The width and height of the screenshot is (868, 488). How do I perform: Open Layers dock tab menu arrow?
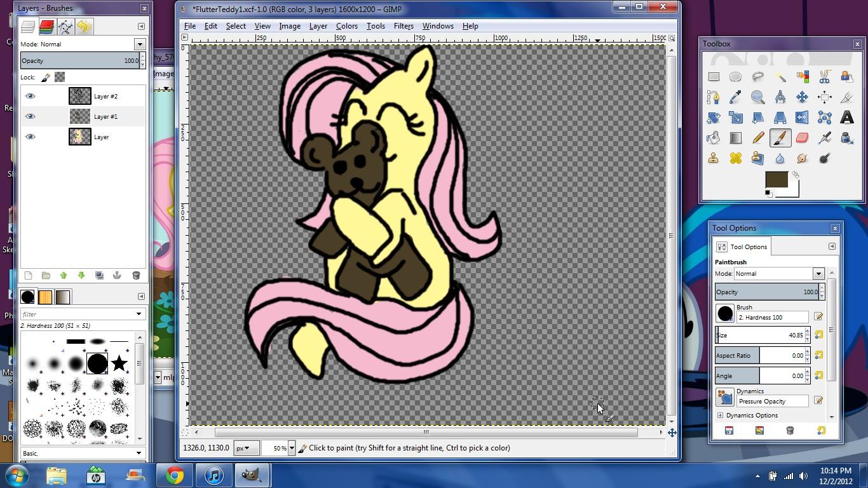click(141, 26)
